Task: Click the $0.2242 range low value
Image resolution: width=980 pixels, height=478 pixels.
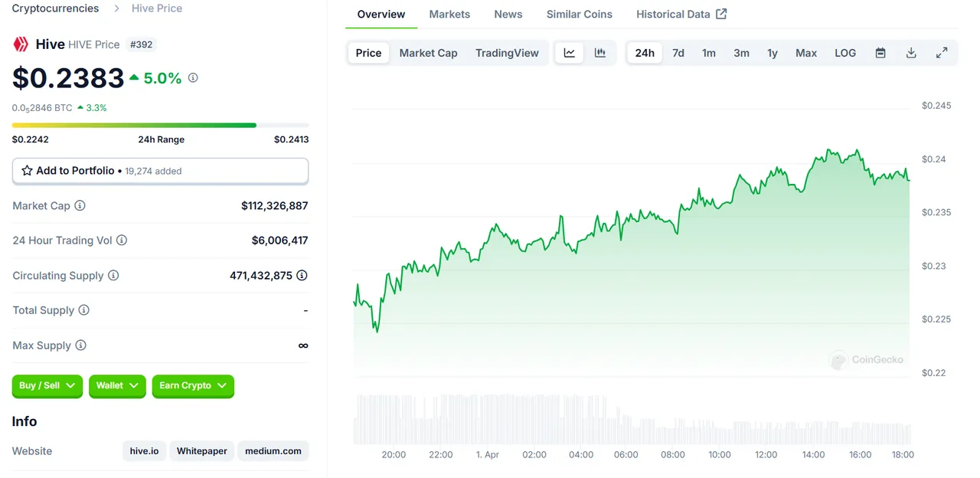Action: click(31, 139)
